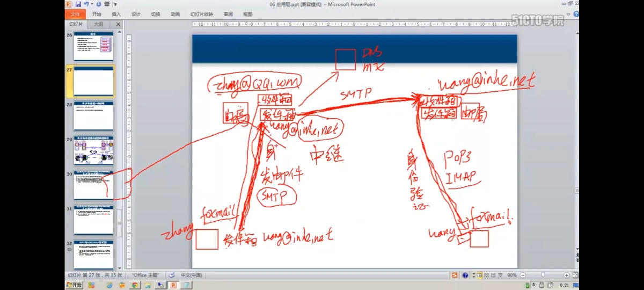Open the Windows 开始 Start button

point(74,285)
